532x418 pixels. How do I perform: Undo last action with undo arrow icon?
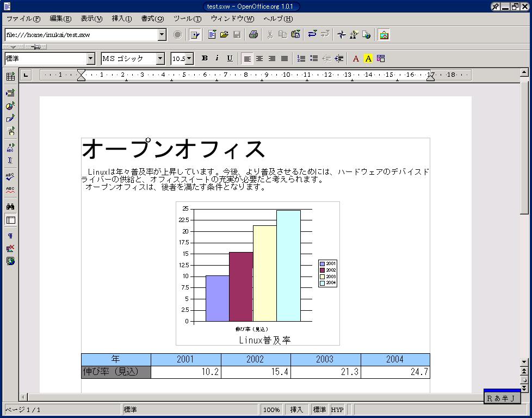pos(312,34)
